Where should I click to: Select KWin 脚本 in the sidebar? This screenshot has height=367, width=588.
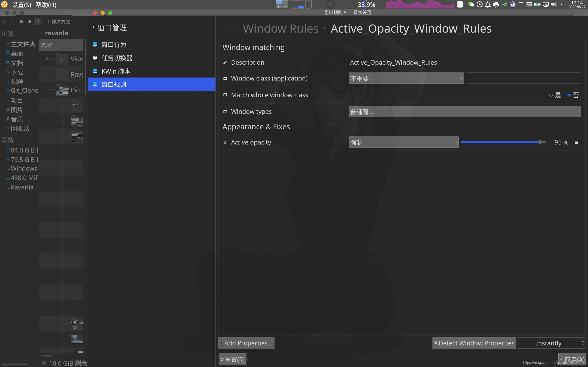pos(116,71)
